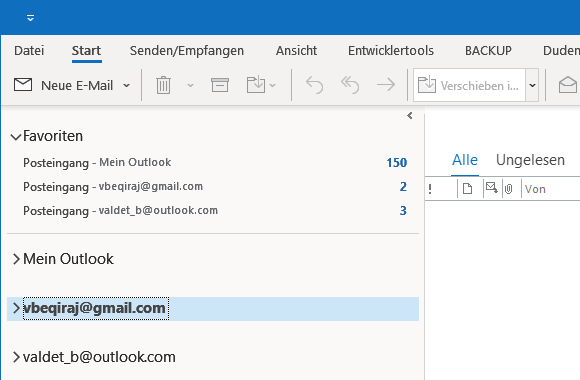Click the Reply arrow icon
The image size is (580, 380).
click(314, 85)
